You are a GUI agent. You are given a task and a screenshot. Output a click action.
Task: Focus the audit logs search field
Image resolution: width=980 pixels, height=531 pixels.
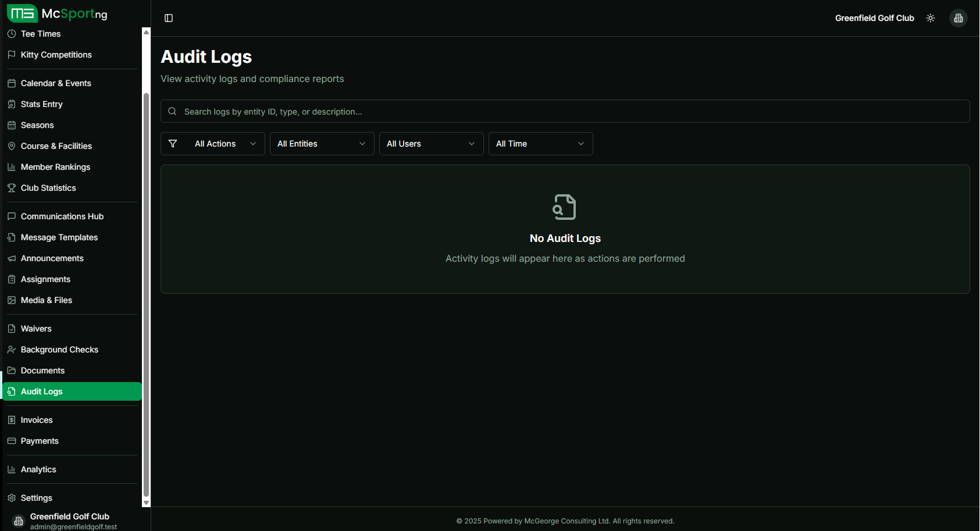coord(564,111)
